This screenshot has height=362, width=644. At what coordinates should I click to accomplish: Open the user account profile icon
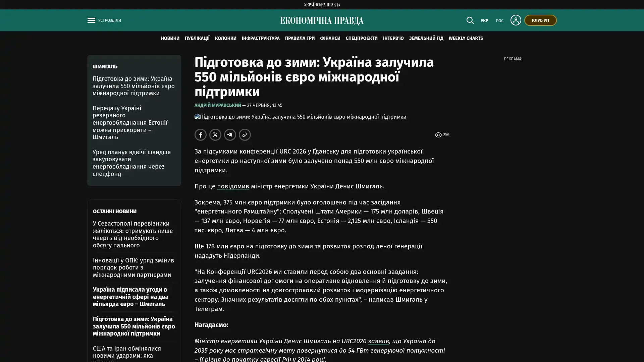pos(516,20)
